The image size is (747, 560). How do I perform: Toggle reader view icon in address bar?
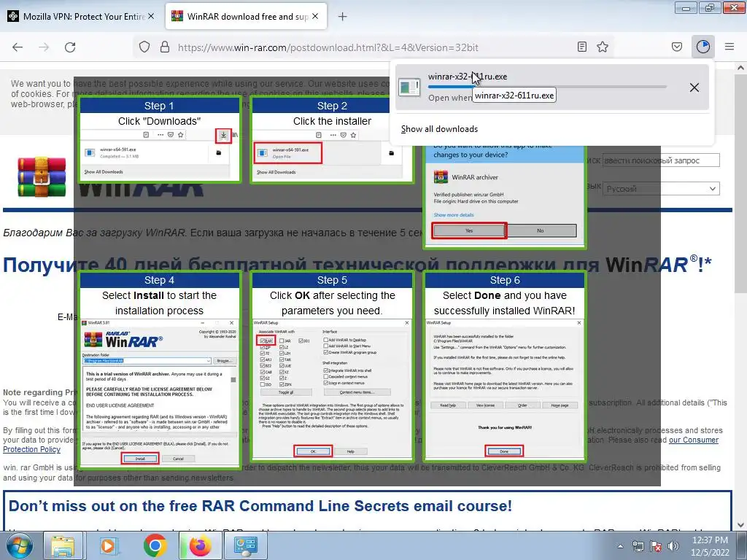[581, 47]
